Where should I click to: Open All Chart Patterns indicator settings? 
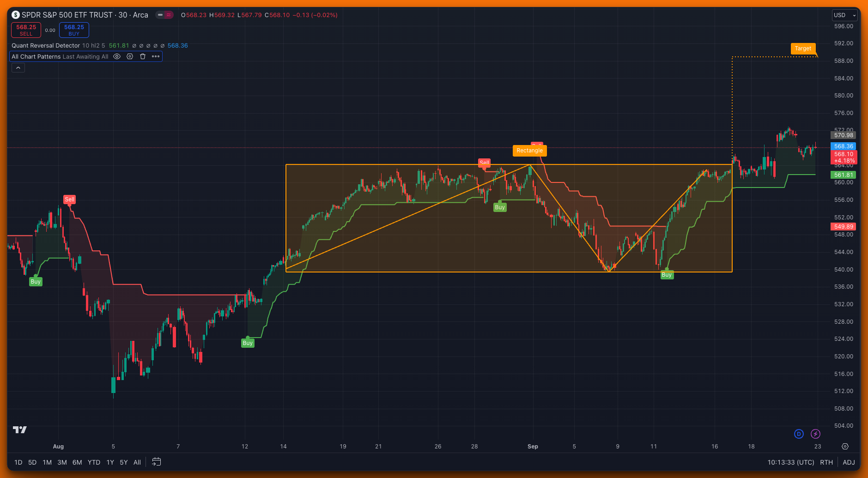pyautogui.click(x=130, y=56)
